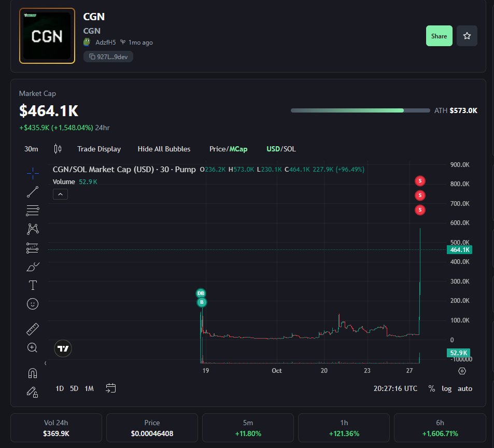
Task: Select the 5D time range
Action: pyautogui.click(x=74, y=388)
